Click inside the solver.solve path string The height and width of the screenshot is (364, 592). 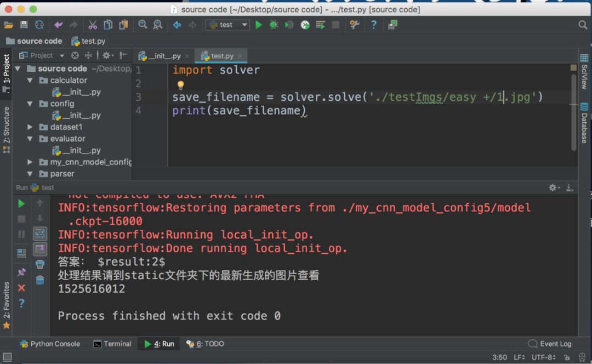[x=452, y=97]
